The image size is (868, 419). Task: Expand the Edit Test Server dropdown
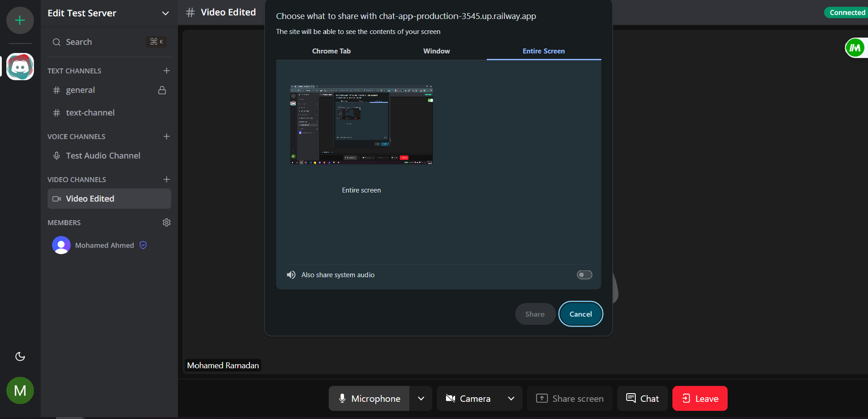pos(165,13)
